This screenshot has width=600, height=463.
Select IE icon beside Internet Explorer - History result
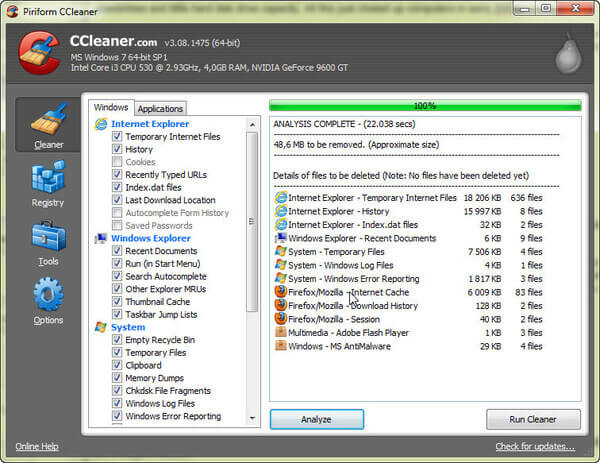[281, 211]
